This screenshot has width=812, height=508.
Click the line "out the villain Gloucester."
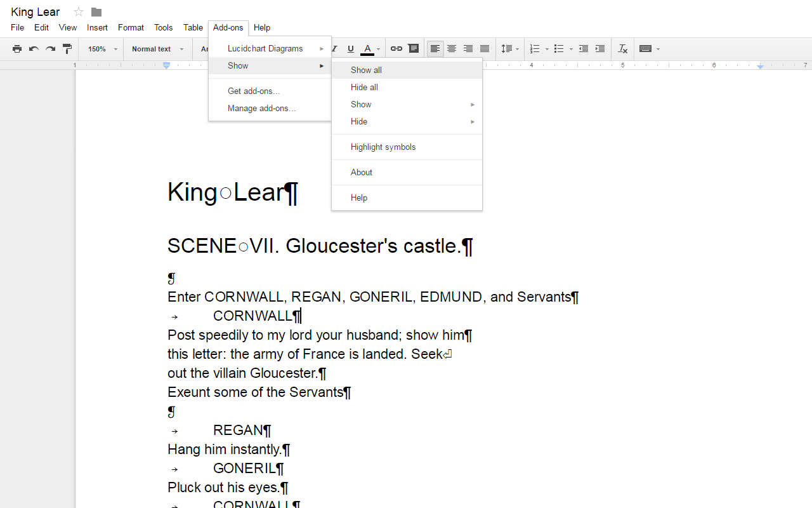(x=247, y=373)
